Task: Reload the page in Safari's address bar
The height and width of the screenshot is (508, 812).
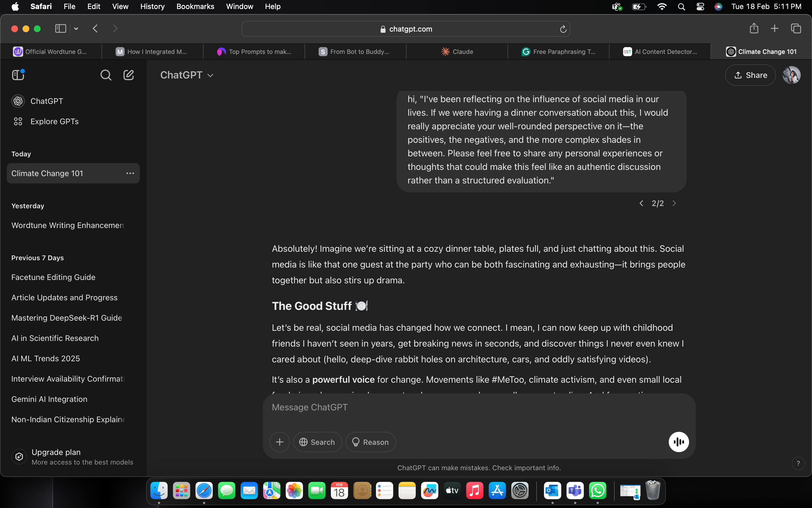Action: click(x=563, y=29)
